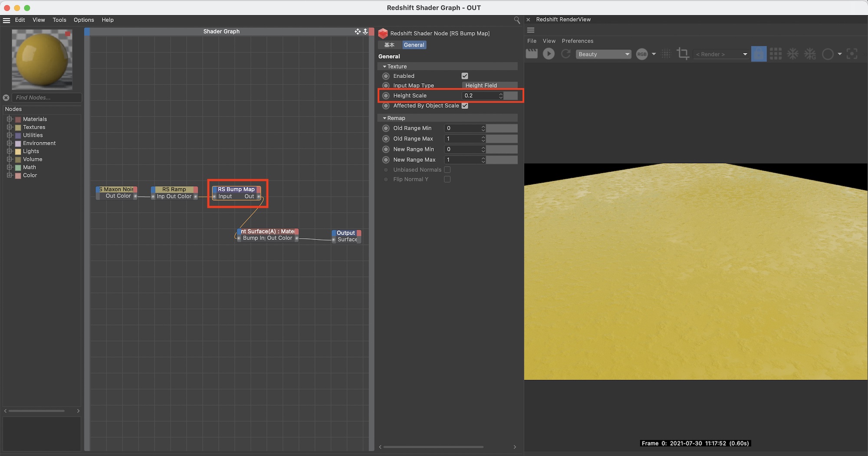Switch to the General tab

pyautogui.click(x=414, y=45)
